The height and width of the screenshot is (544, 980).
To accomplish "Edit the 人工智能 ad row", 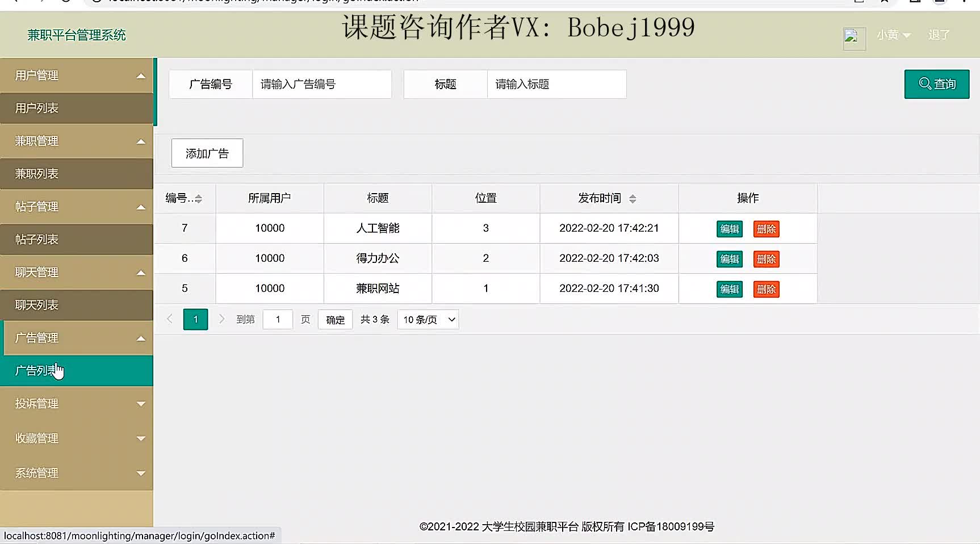I will point(730,229).
